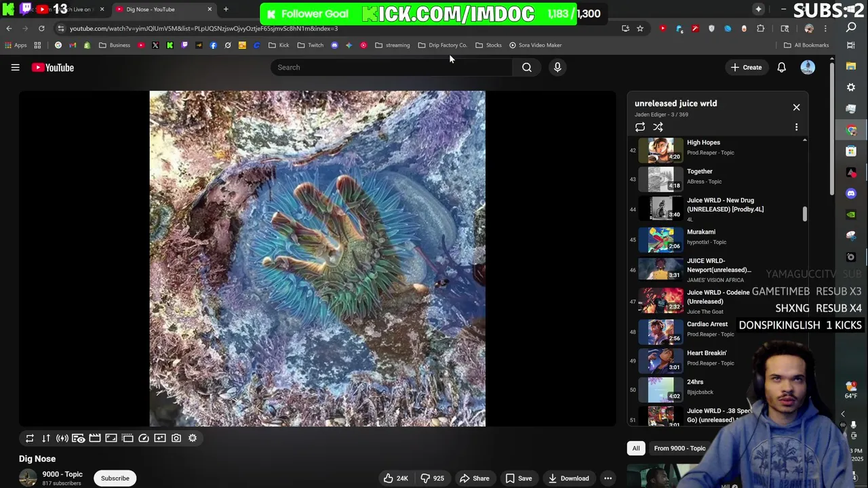Click the cinema mode icon under the video

pos(79,438)
